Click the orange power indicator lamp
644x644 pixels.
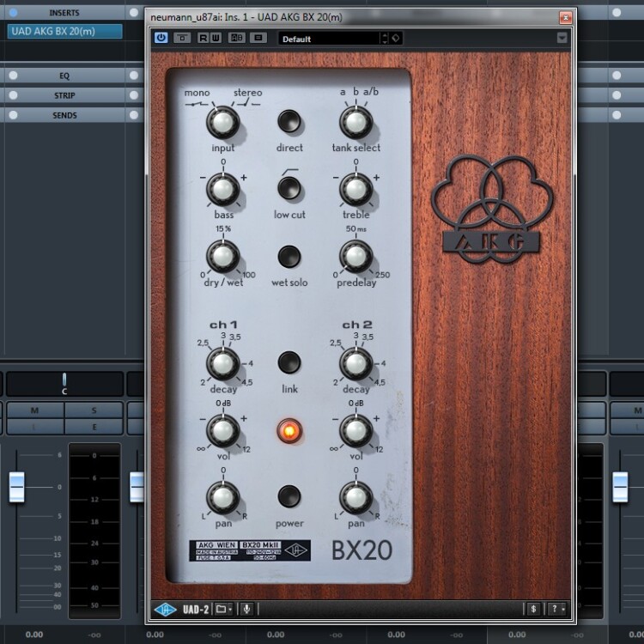289,431
